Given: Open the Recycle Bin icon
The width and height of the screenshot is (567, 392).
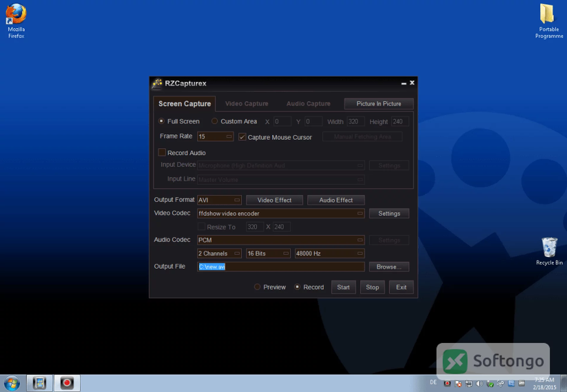Looking at the screenshot, I should 549,251.
